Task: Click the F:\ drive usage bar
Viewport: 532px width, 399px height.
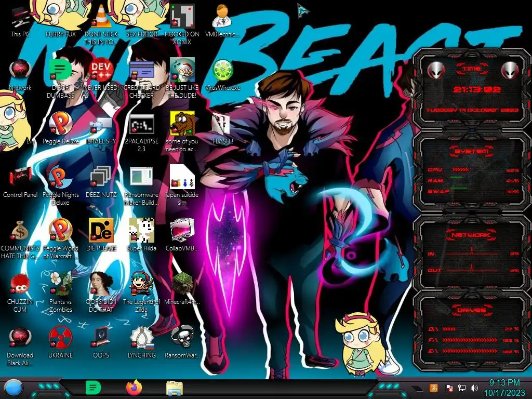Action: pyautogui.click(x=471, y=340)
